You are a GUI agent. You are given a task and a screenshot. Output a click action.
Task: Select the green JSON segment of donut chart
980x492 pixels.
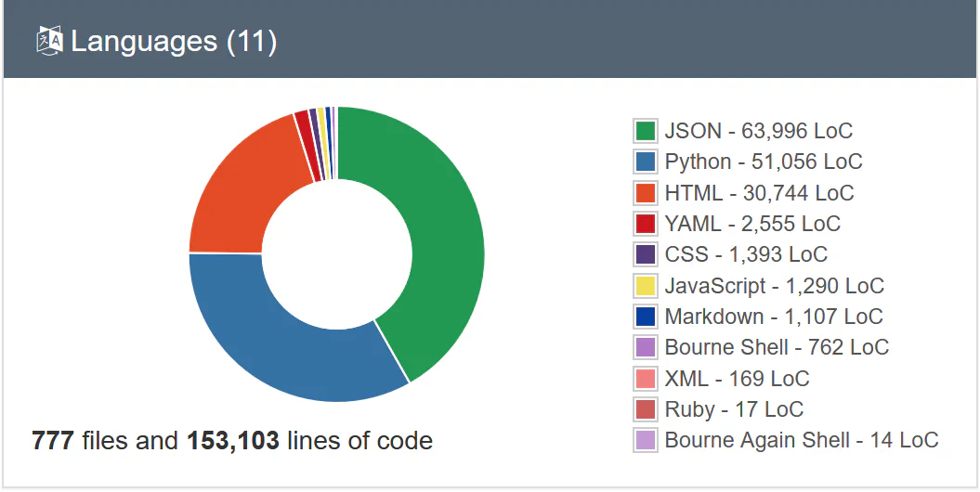[x=437, y=241]
